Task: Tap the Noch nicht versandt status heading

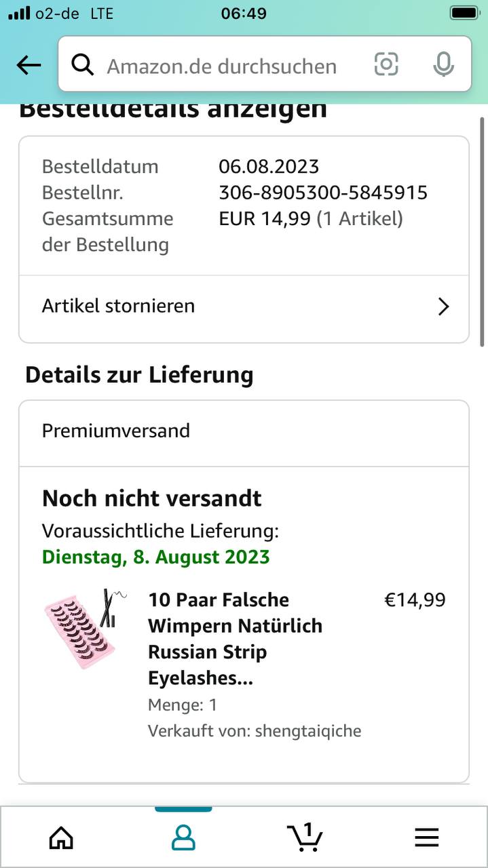Action: [x=152, y=498]
